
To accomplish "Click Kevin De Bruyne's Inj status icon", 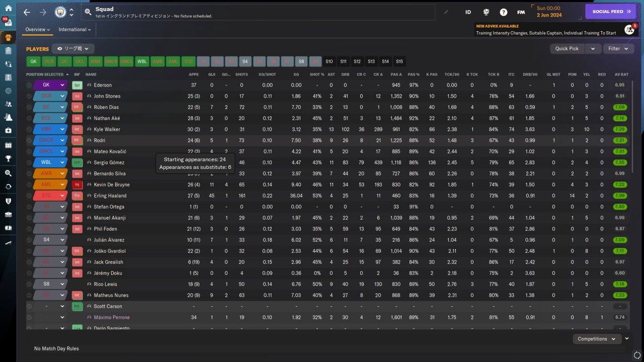I will (x=77, y=185).
